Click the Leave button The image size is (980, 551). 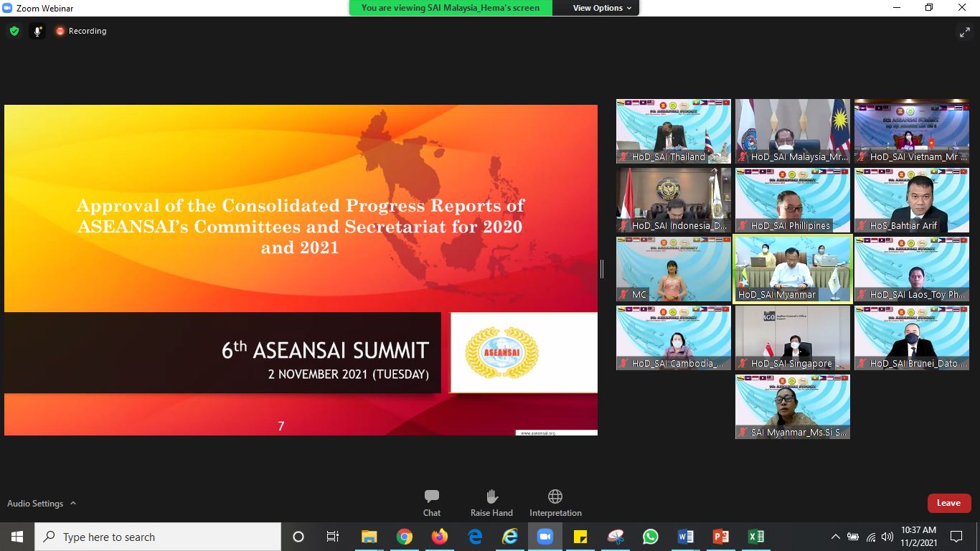[948, 503]
